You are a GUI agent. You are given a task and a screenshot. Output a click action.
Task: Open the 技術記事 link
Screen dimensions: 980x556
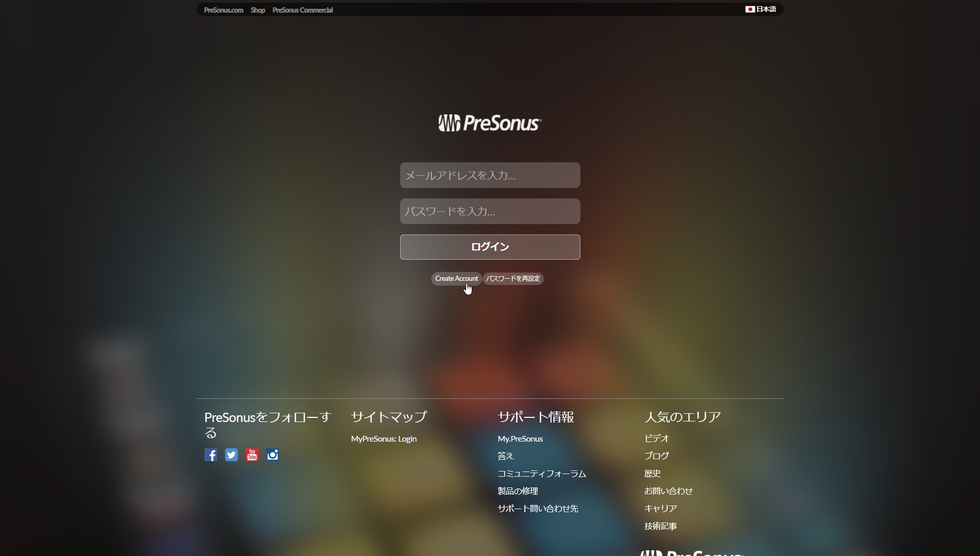(x=661, y=526)
